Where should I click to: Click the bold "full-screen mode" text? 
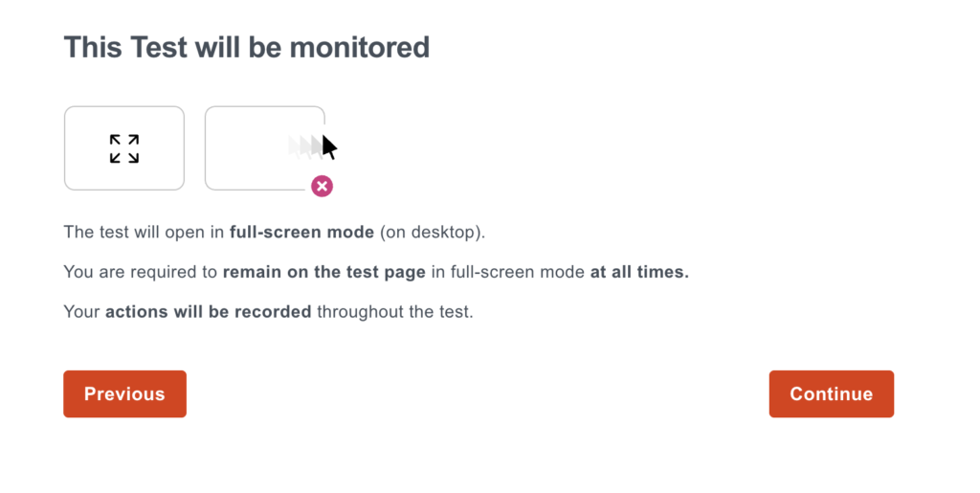[x=301, y=233]
